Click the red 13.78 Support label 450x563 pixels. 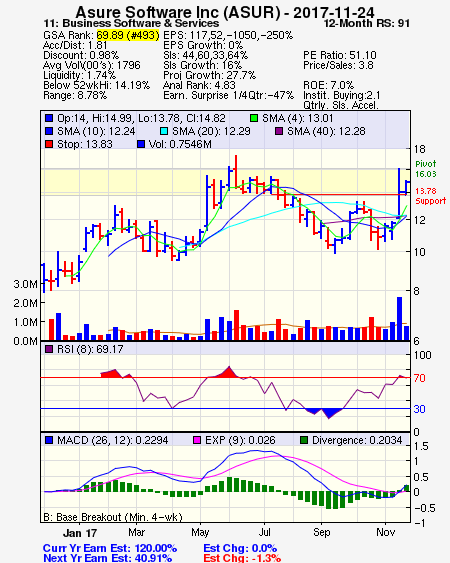point(431,196)
